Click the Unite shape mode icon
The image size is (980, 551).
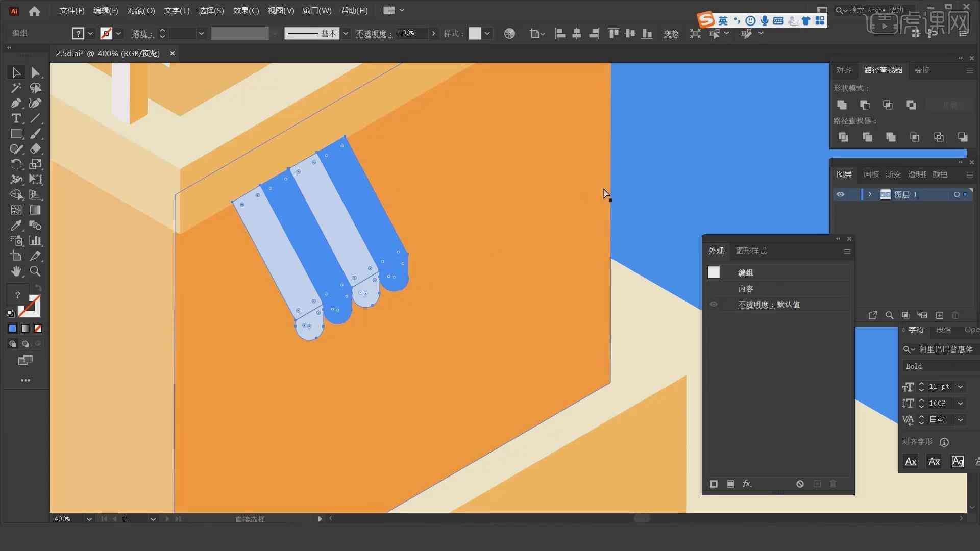(842, 105)
